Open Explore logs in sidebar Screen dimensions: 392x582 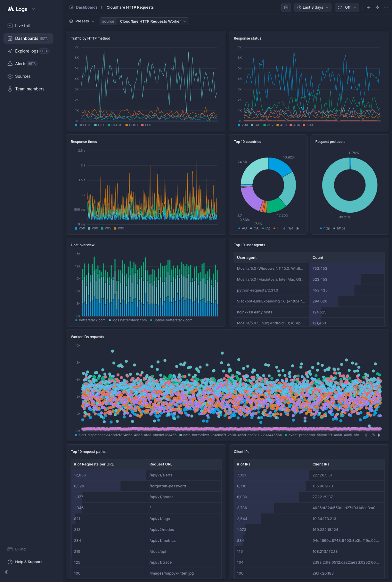click(28, 51)
